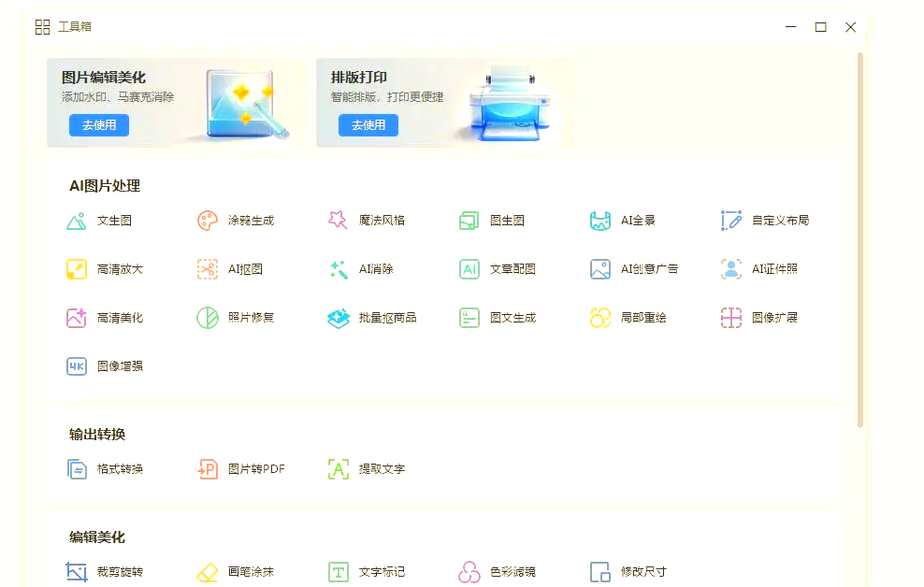The height and width of the screenshot is (587, 924).
Task: Click the AI全景 label
Action: point(638,221)
